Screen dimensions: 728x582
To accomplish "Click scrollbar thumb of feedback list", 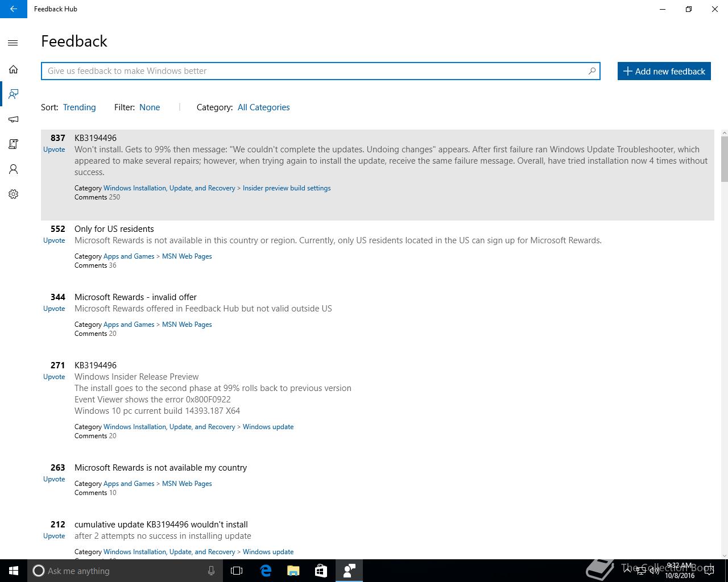I will [724, 159].
